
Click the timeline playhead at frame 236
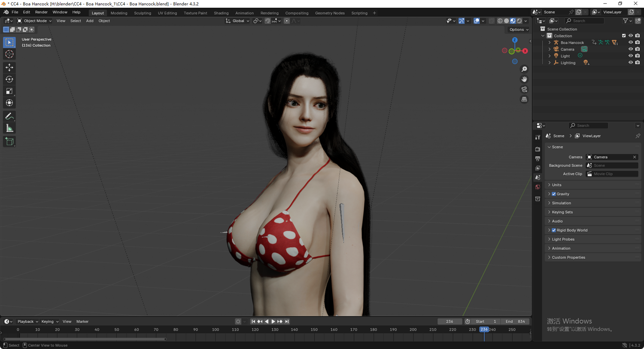(484, 330)
